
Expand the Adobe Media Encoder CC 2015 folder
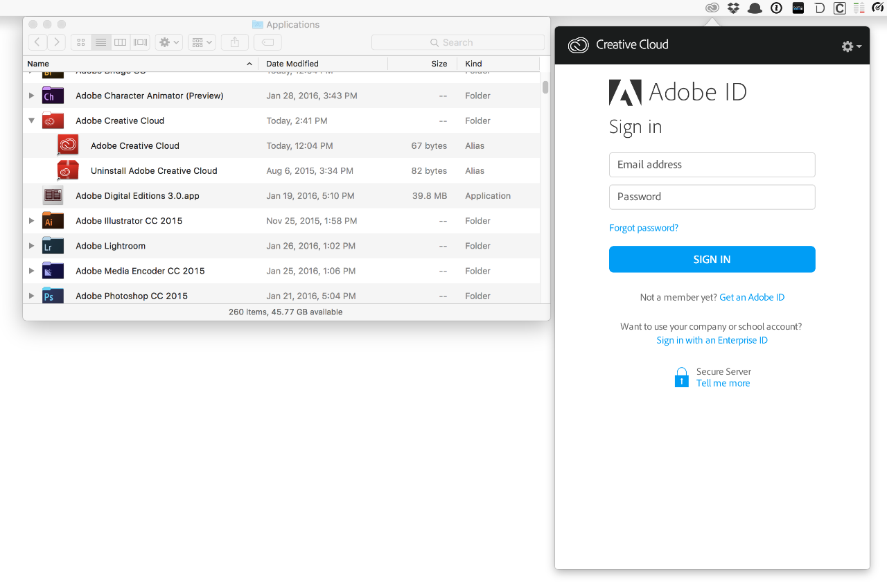31,271
